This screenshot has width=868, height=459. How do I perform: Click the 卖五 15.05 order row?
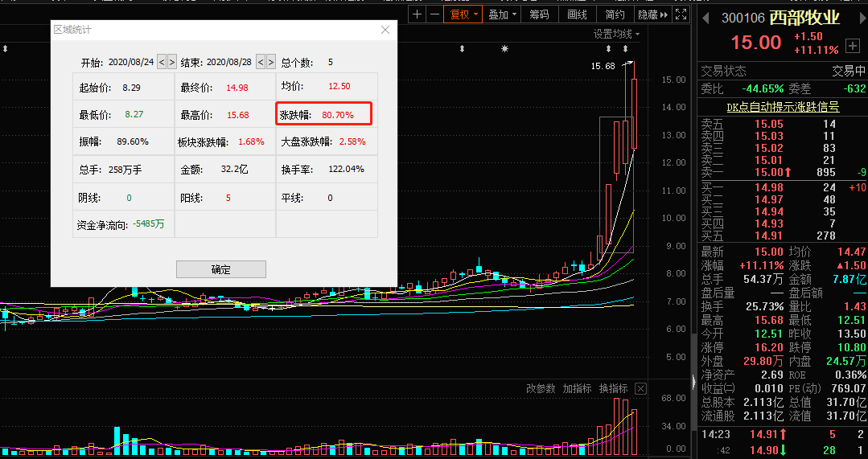[783, 124]
